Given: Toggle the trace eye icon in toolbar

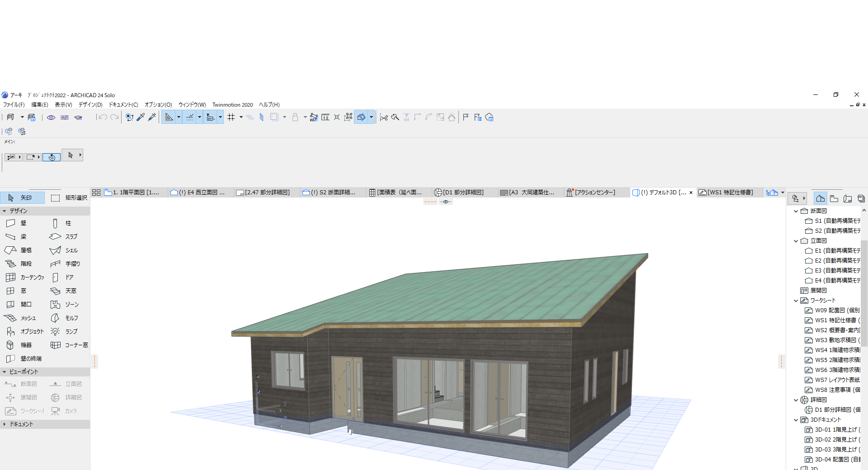Looking at the screenshot, I should click(51, 117).
